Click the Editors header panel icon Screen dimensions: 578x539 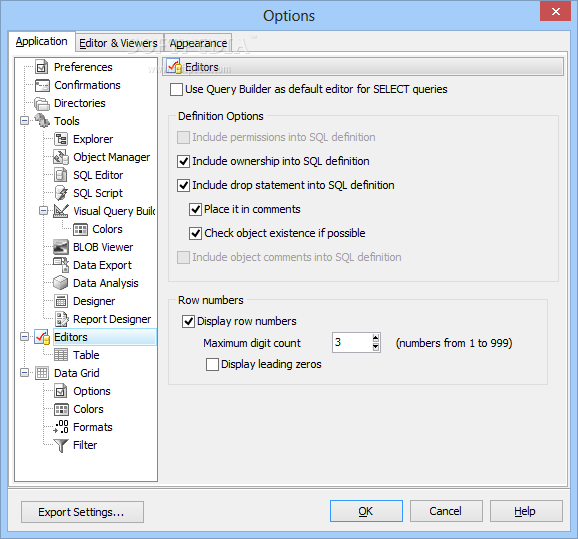pos(174,67)
